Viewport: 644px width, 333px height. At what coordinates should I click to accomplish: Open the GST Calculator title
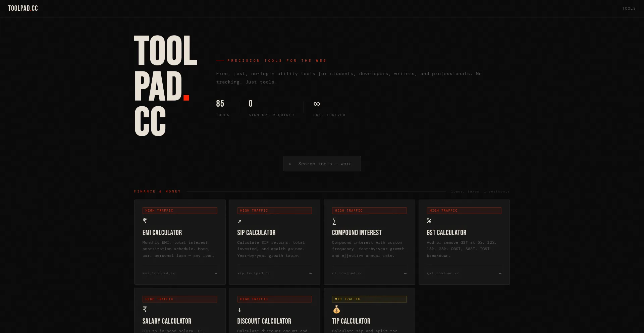click(x=446, y=232)
